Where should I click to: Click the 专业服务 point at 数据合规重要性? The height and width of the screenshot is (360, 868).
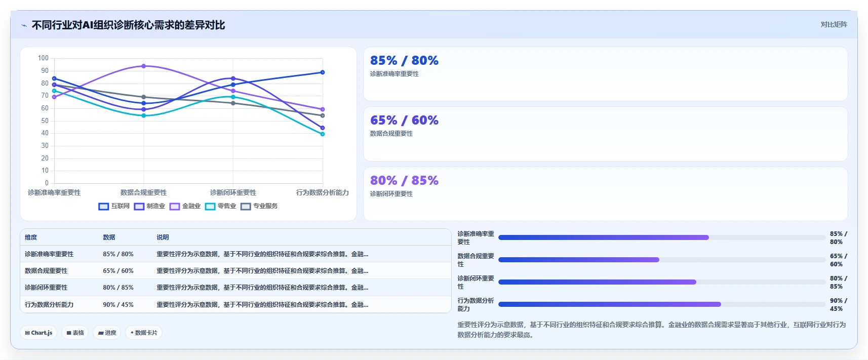144,97
